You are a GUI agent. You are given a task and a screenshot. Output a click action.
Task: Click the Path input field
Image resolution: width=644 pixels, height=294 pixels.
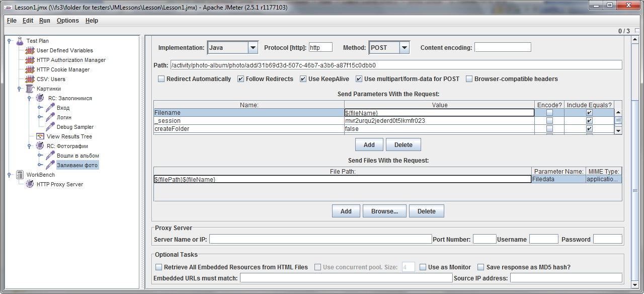point(396,65)
